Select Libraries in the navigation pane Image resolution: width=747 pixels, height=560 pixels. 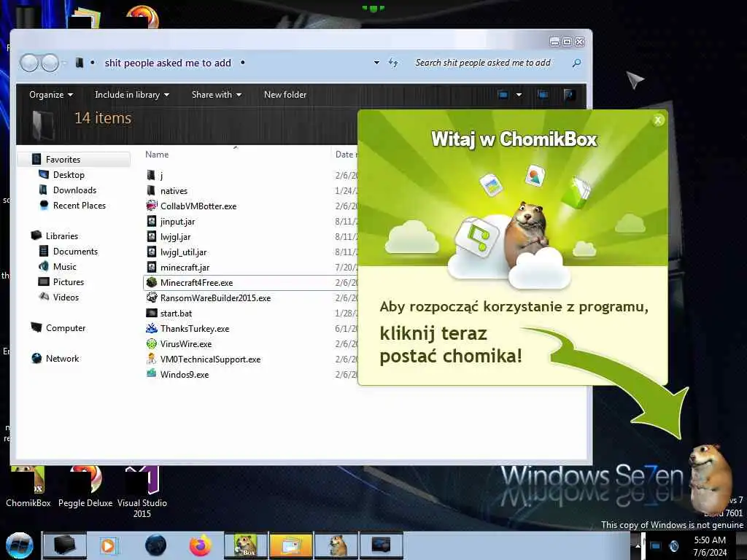click(61, 236)
